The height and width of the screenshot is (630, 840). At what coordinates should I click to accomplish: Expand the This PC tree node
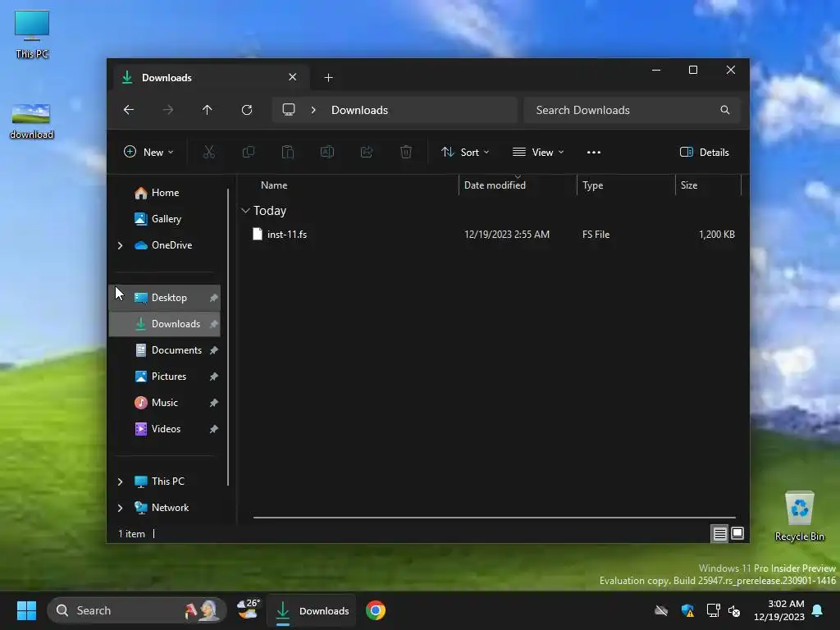click(x=120, y=482)
